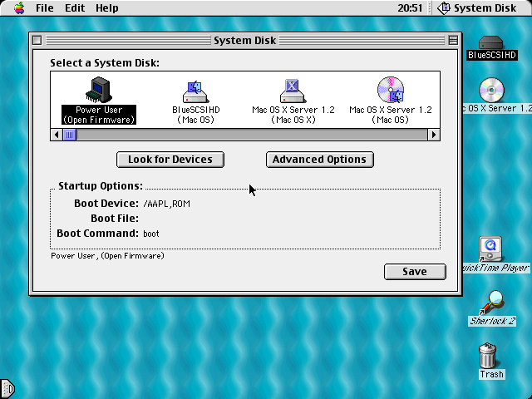
Task: Choose the Mac OS X Server 1.2 (Mac OS X) drive icon
Action: click(x=293, y=91)
